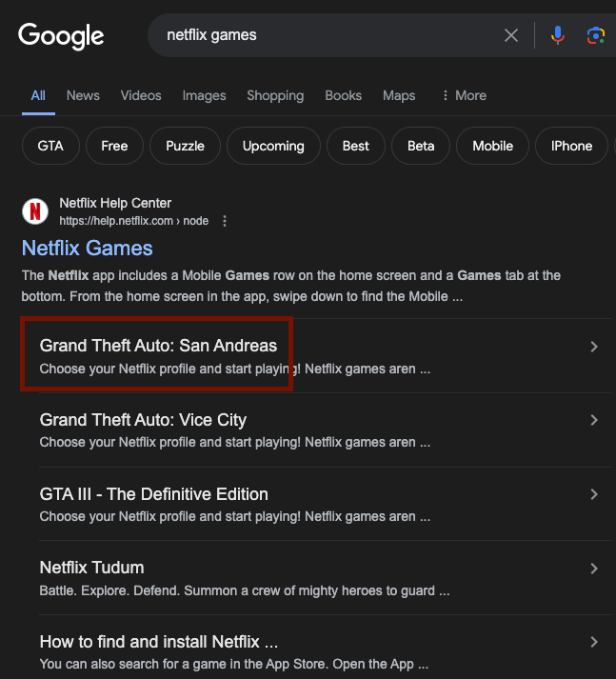Click the text "Battle. Explore. Defend. Summon a crew"
616x679 pixels.
pyautogui.click(x=245, y=590)
